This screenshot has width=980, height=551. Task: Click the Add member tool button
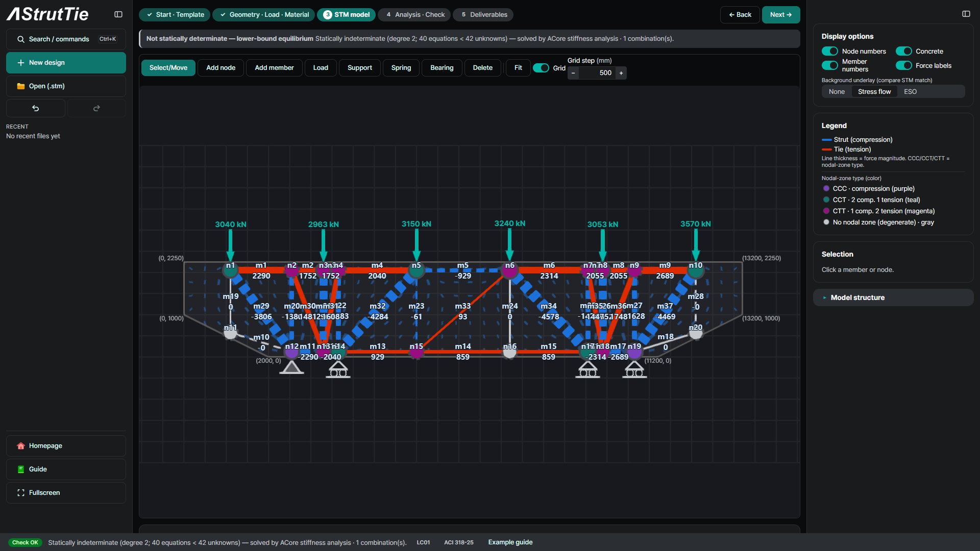(x=274, y=68)
